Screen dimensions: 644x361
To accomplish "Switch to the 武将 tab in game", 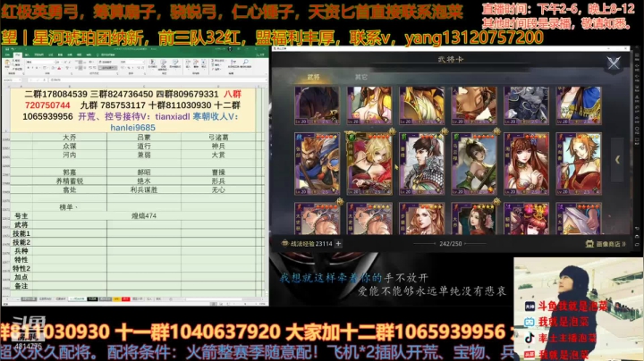I will (x=313, y=77).
